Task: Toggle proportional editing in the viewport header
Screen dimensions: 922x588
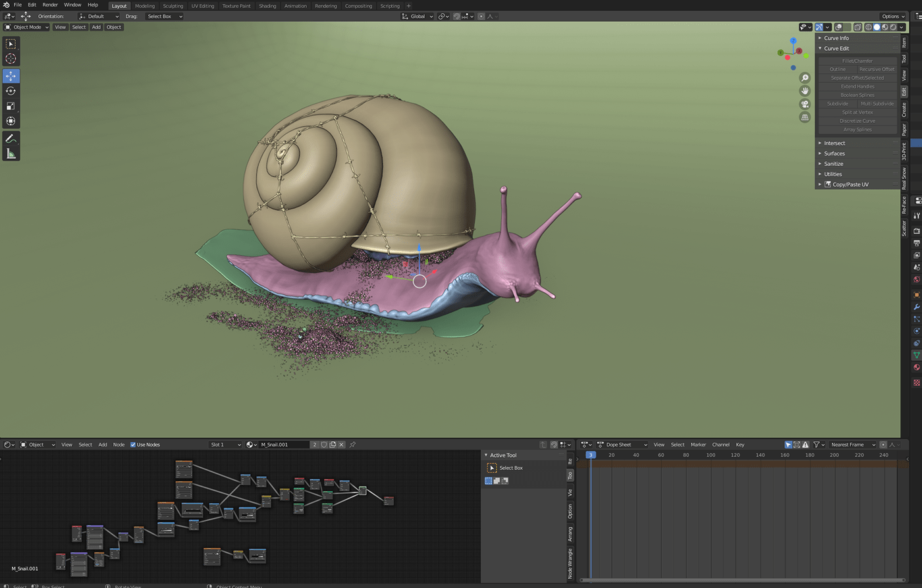Action: 481,16
